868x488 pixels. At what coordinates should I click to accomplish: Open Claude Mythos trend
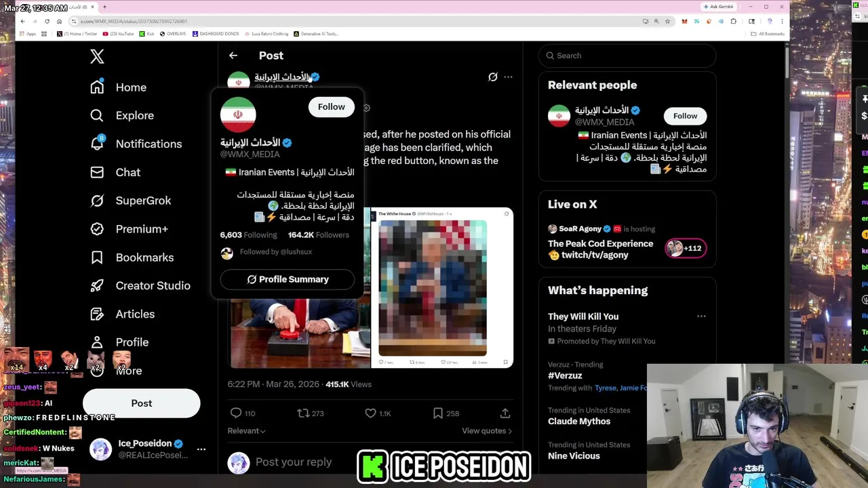click(x=579, y=421)
